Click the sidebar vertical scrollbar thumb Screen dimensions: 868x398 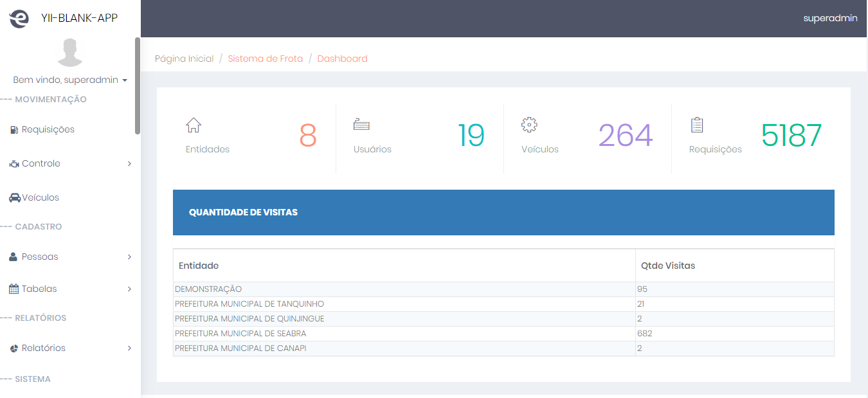(138, 86)
